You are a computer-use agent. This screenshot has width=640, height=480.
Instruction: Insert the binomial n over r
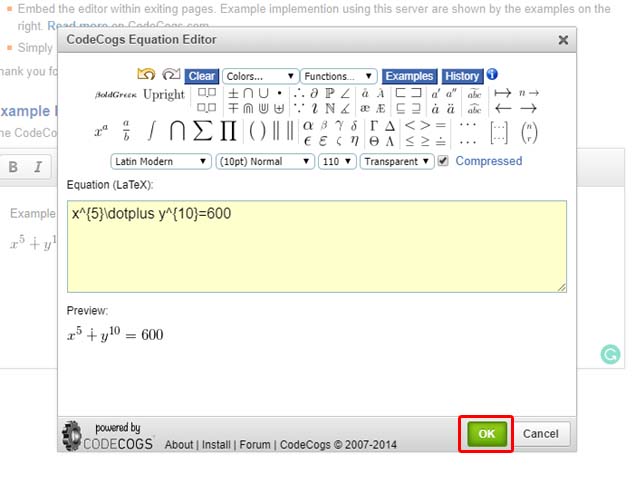point(529,133)
